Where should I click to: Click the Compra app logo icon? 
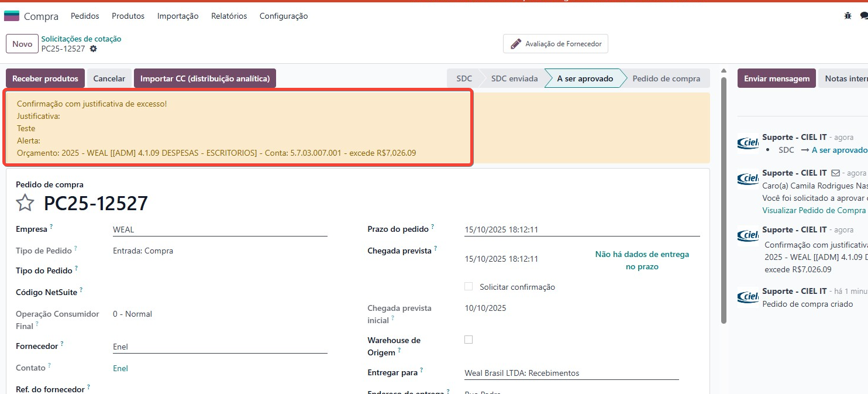click(12, 16)
